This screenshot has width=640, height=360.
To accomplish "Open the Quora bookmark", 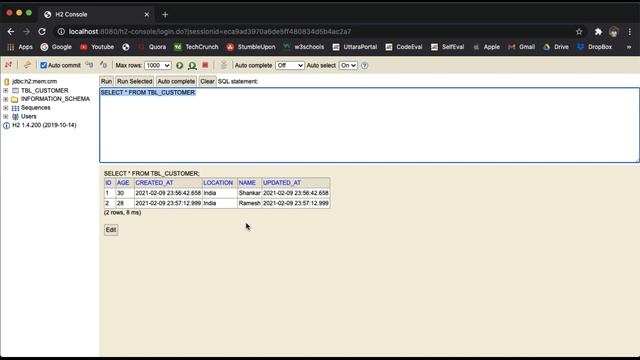I will [152, 47].
